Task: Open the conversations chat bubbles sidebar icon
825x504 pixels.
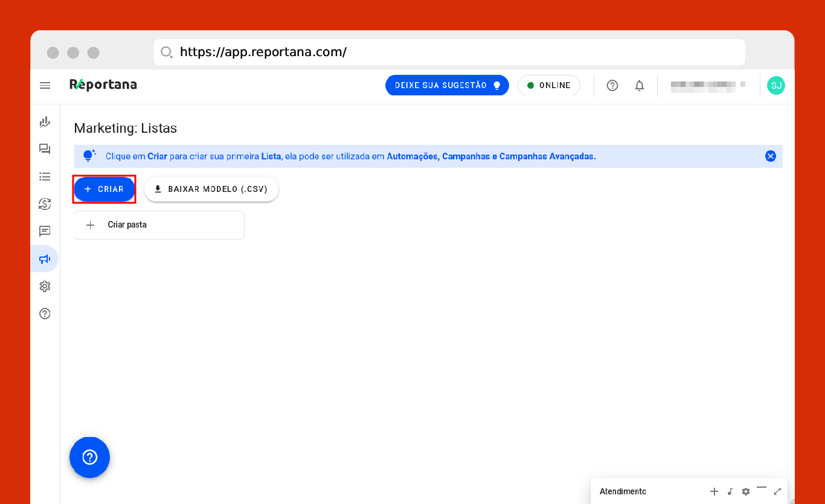Action: pyautogui.click(x=45, y=149)
